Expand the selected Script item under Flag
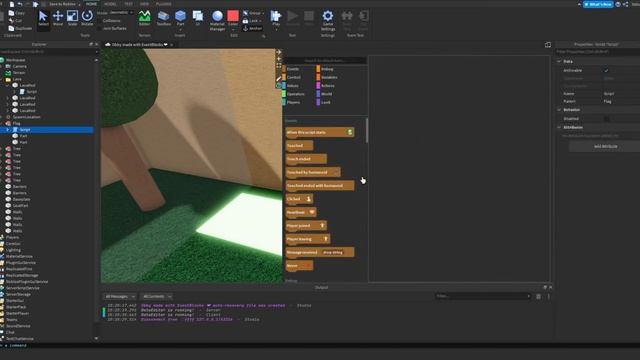 7,129
